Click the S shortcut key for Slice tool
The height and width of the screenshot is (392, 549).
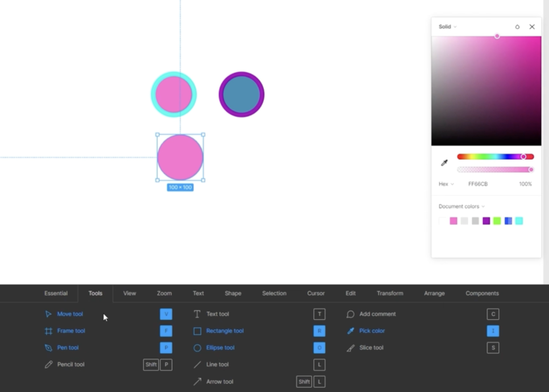[x=493, y=348]
